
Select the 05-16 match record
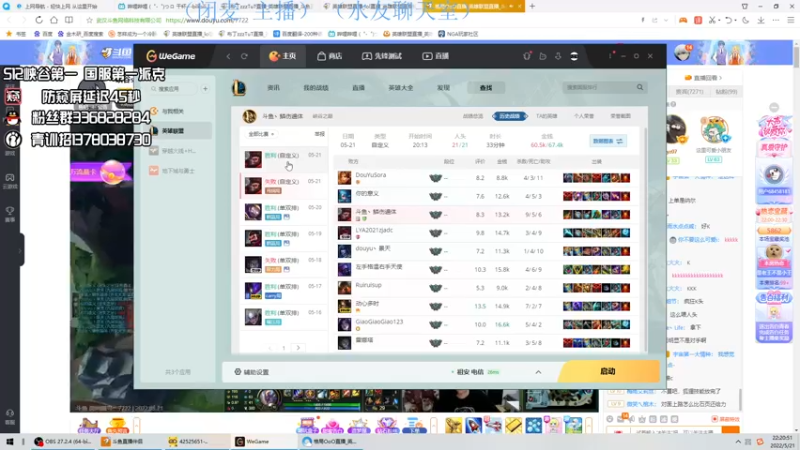pyautogui.click(x=284, y=317)
